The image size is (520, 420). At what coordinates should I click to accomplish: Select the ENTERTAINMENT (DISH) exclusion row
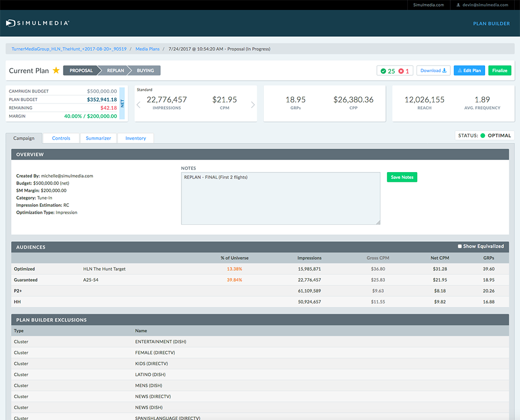260,342
